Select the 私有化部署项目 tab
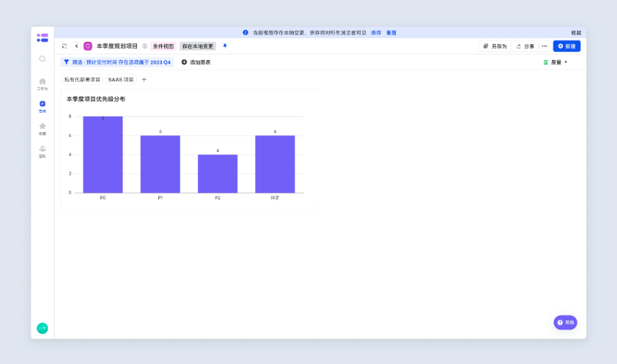The height and width of the screenshot is (364, 617). click(x=82, y=79)
